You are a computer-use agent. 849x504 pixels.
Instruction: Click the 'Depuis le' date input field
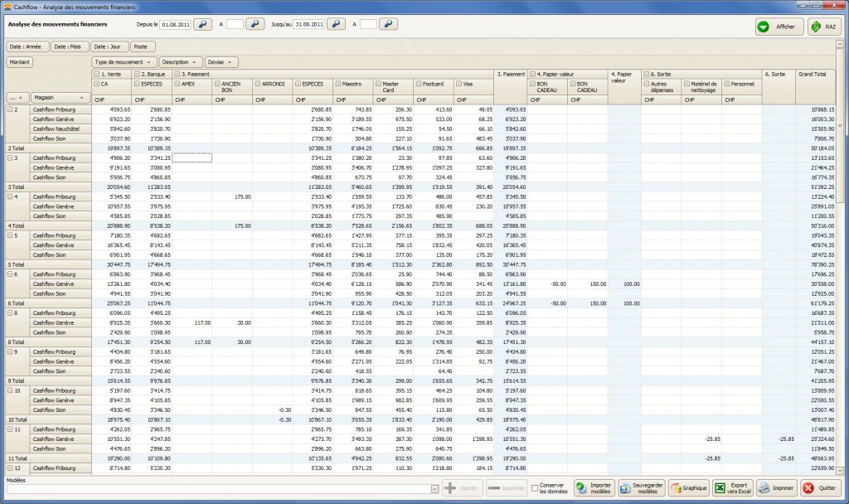click(174, 25)
